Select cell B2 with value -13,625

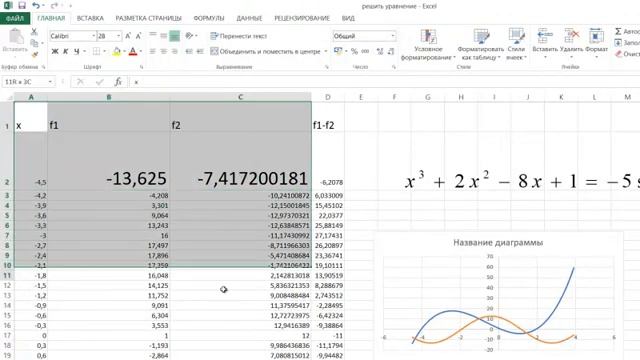(x=109, y=161)
